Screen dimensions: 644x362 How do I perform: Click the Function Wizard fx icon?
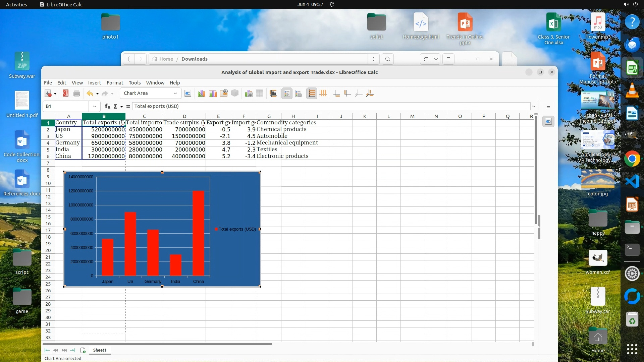pyautogui.click(x=107, y=106)
